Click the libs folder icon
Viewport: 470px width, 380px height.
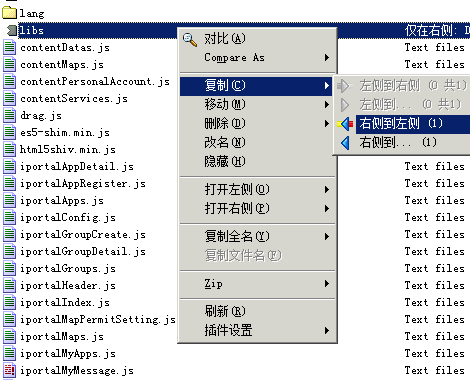point(12,30)
